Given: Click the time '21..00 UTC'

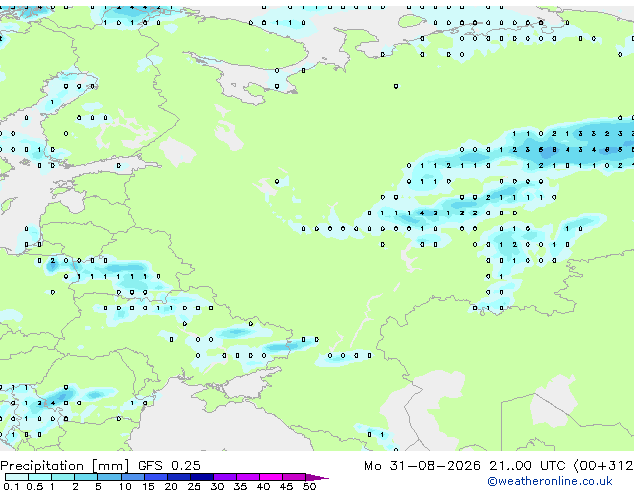Looking at the screenshot, I should click(527, 466).
